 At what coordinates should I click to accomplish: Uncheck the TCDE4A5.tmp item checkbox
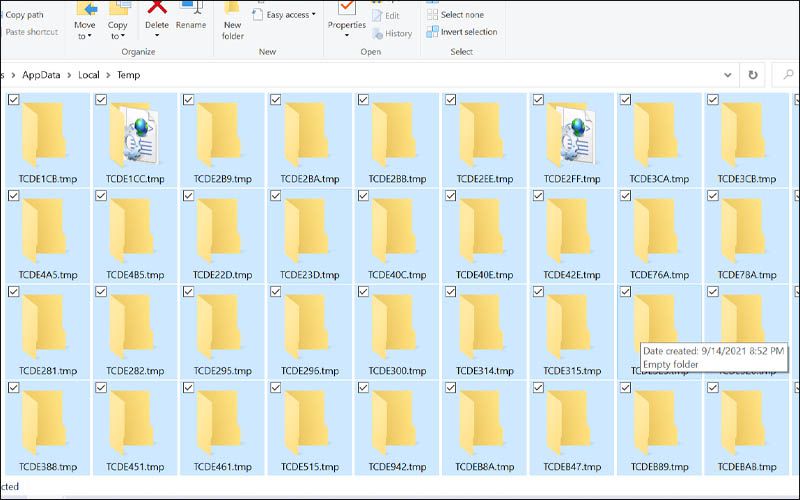click(13, 196)
